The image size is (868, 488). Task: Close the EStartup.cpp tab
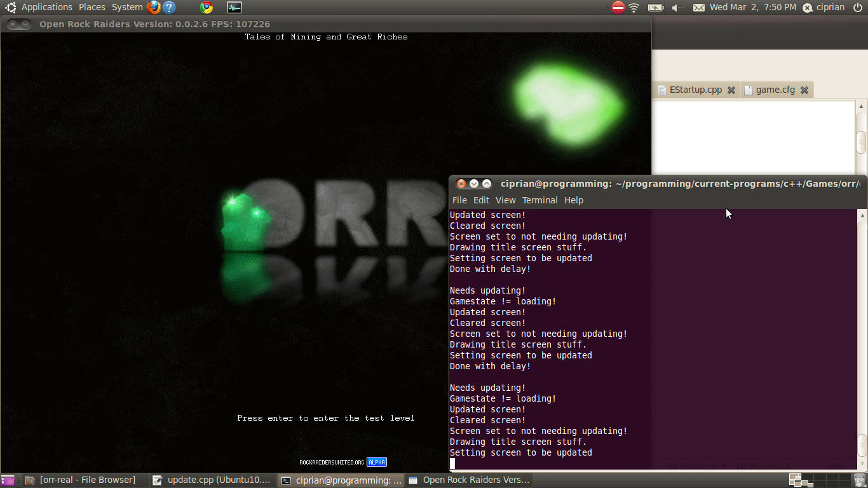[x=731, y=90]
